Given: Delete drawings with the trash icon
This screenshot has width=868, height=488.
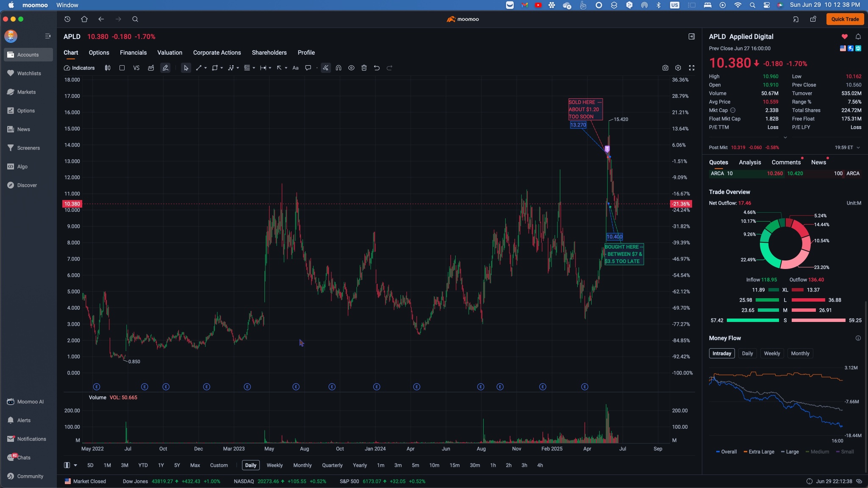Looking at the screenshot, I should [x=364, y=68].
